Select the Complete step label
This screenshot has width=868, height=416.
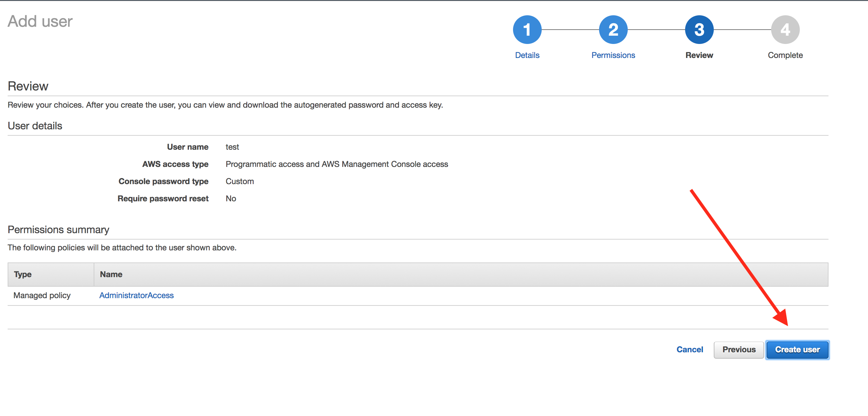(785, 55)
